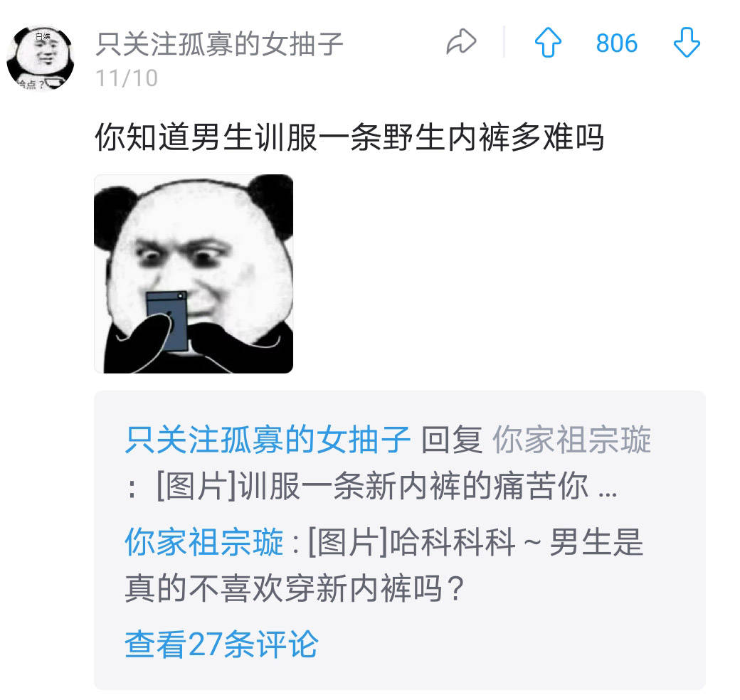Screen dimensions: 740x700
Task: Open profile 只关注孤寡的女抽子 at top
Action: (219, 44)
